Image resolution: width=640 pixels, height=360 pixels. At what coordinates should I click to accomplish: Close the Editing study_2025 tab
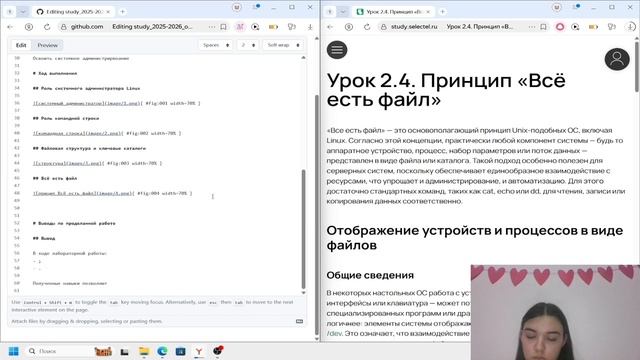108,12
